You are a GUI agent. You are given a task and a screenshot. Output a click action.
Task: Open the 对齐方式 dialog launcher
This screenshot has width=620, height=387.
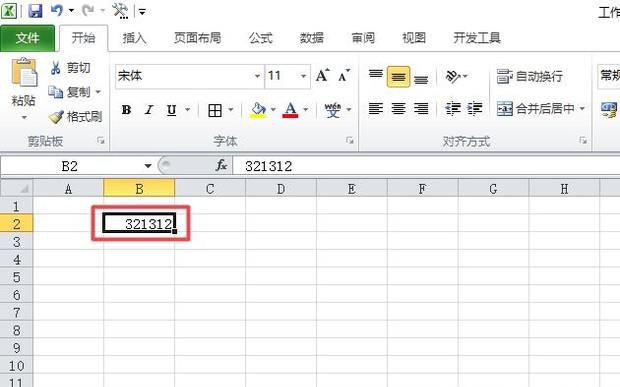pyautogui.click(x=583, y=140)
